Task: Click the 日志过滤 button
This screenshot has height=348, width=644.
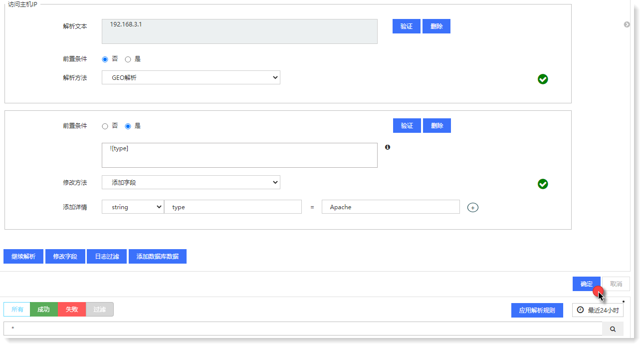Action: pos(107,257)
